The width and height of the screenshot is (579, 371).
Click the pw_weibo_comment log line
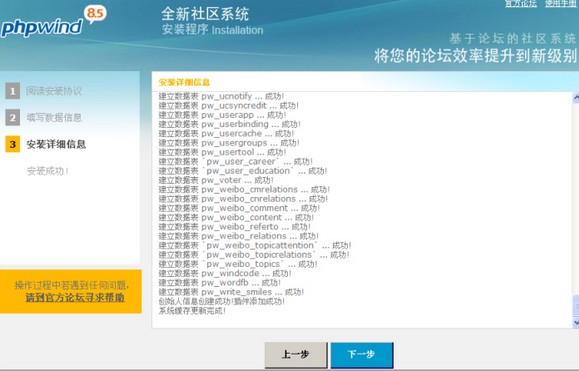point(239,208)
